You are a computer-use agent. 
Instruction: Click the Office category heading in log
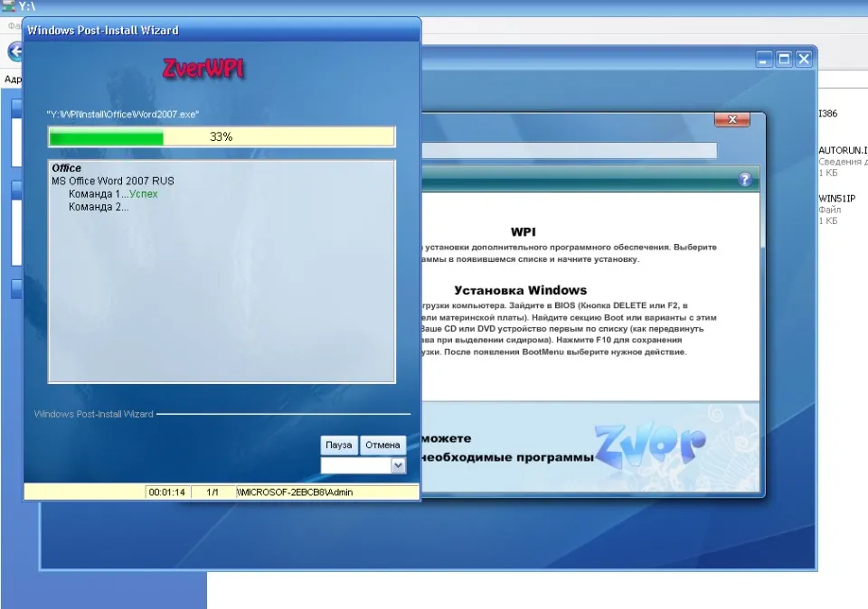pos(66,168)
